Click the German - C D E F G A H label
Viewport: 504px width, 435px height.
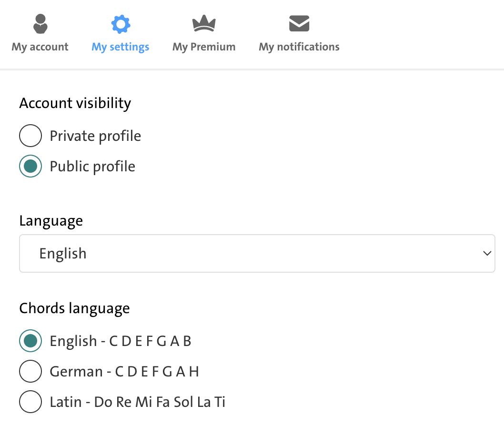point(124,372)
